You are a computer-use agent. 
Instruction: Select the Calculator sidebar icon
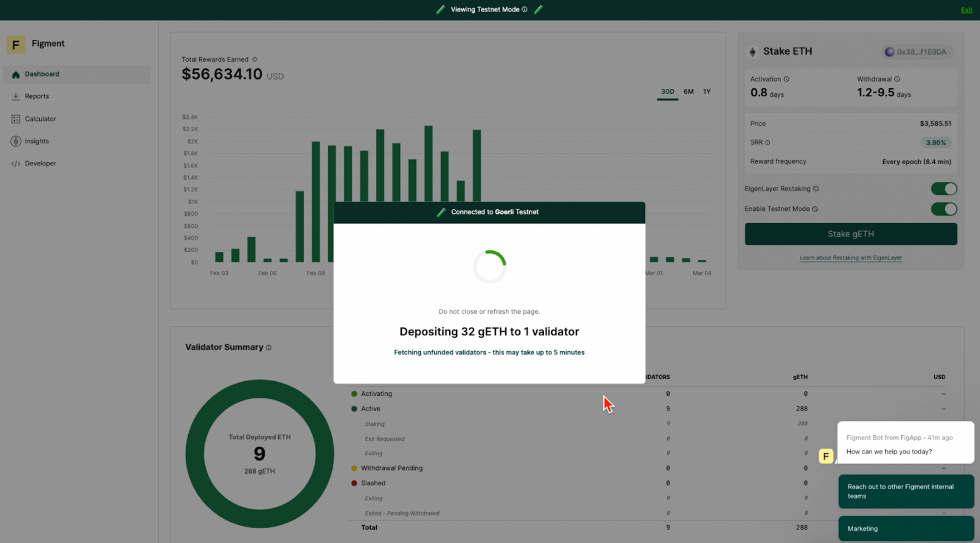point(16,119)
